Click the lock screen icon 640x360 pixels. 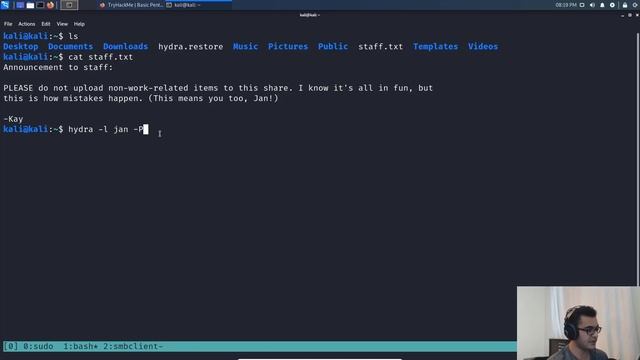625,5
